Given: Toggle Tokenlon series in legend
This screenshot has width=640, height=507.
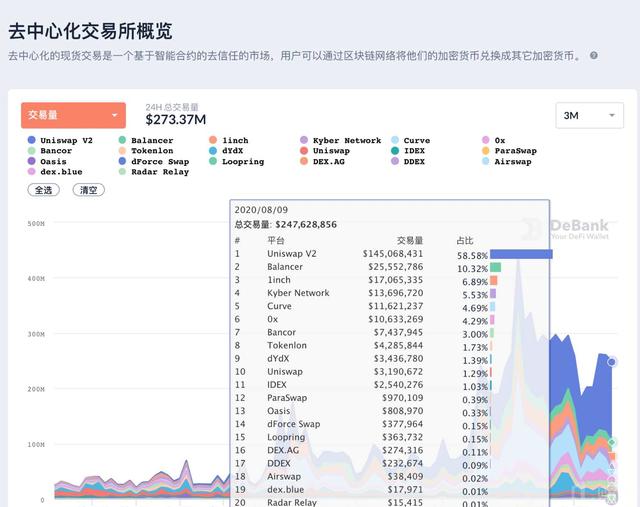Looking at the screenshot, I should [146, 151].
